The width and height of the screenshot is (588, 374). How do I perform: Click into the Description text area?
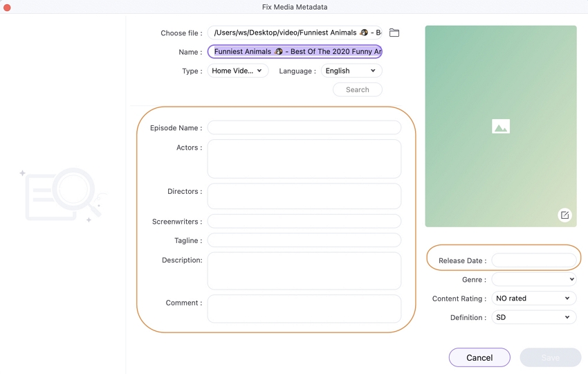pyautogui.click(x=304, y=270)
